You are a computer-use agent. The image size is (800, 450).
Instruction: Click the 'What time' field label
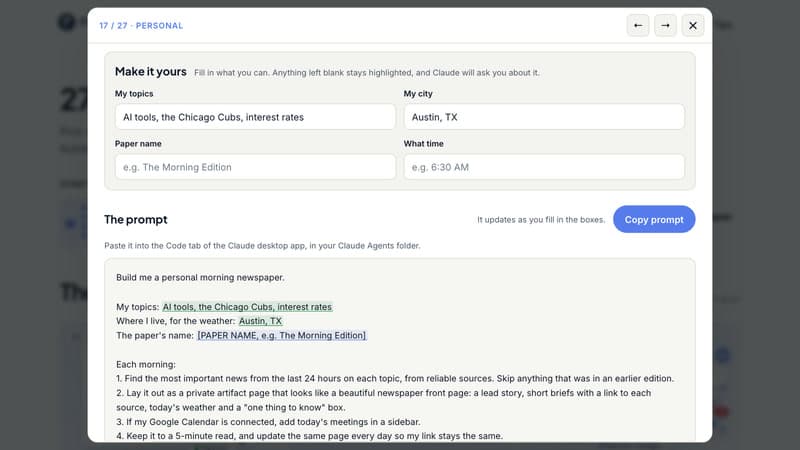(x=423, y=143)
